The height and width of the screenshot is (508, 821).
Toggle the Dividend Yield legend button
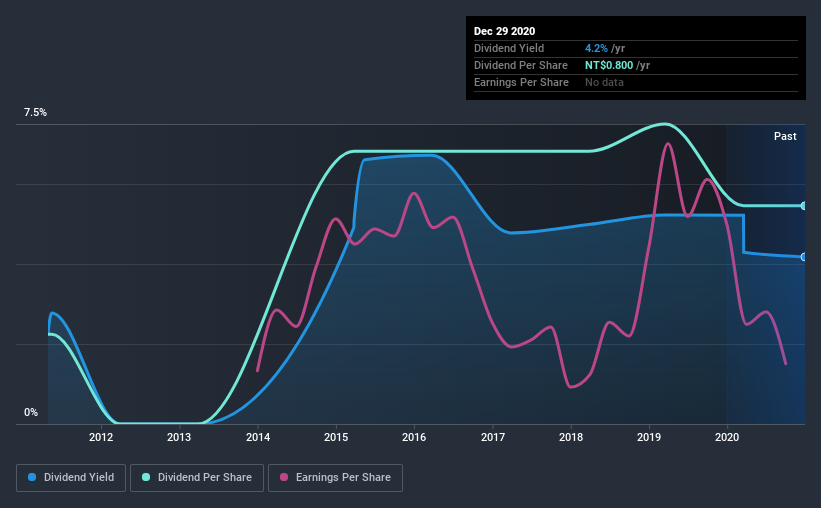[x=71, y=478]
